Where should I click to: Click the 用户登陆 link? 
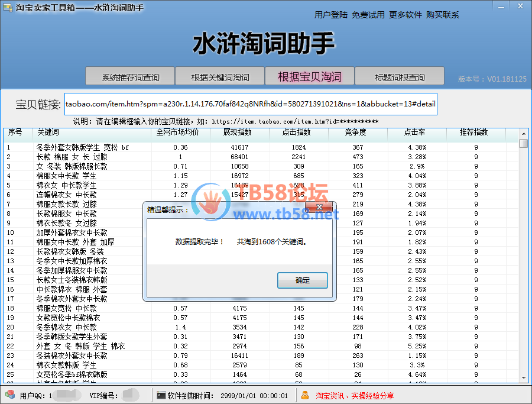pos(331,15)
